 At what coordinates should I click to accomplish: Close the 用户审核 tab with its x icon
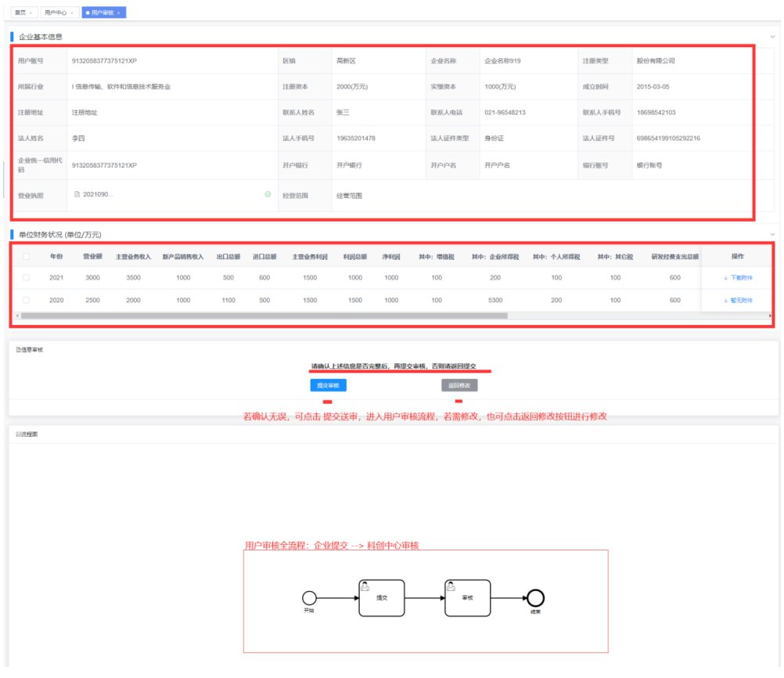118,13
